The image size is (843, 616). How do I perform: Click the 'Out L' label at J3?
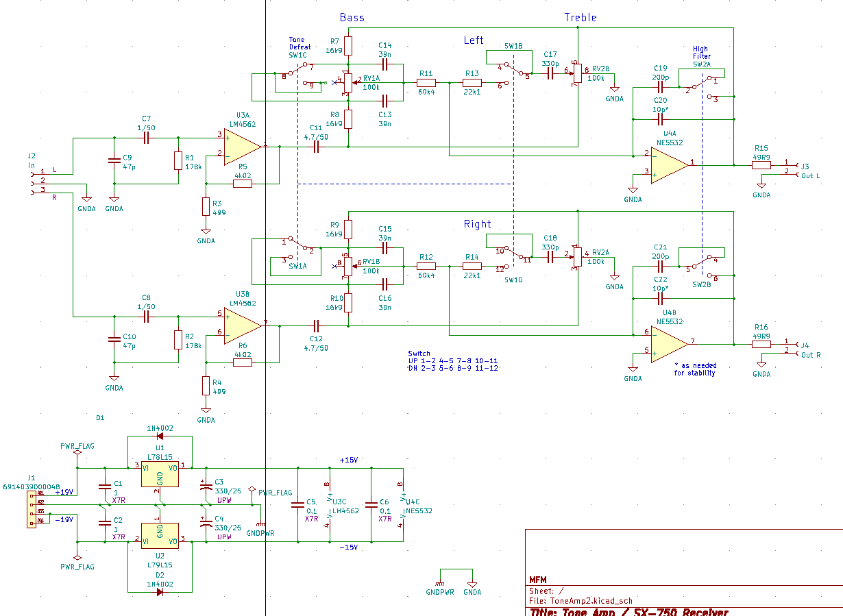(x=811, y=175)
